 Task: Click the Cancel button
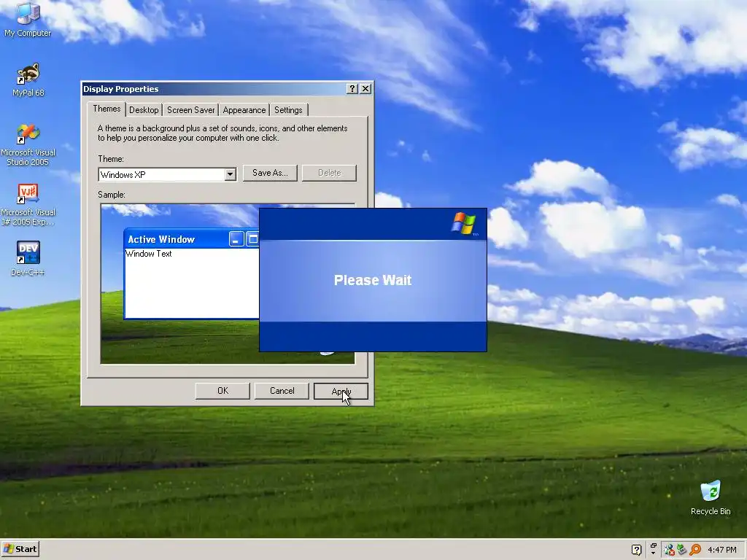click(282, 391)
